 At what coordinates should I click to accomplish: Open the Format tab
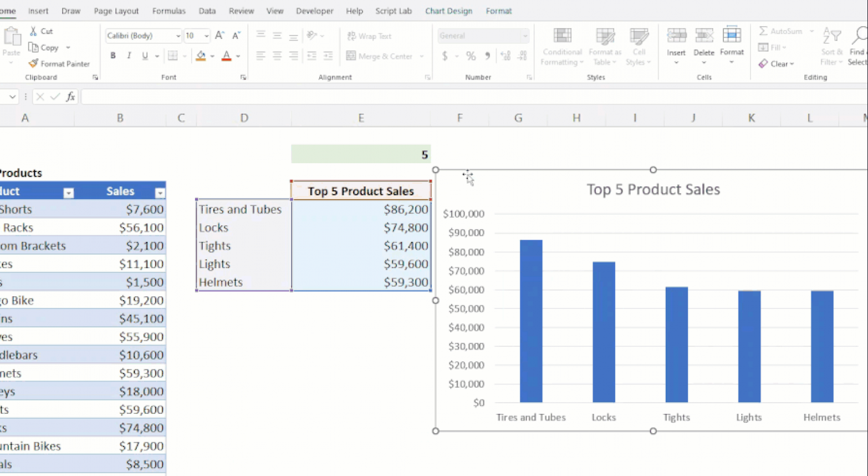[499, 11]
